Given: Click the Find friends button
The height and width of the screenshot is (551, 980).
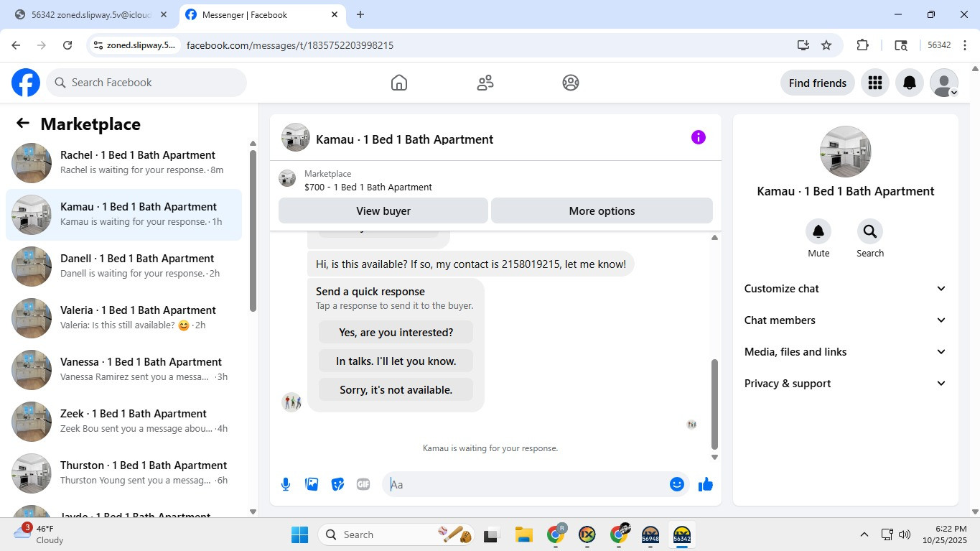Looking at the screenshot, I should click(x=818, y=83).
